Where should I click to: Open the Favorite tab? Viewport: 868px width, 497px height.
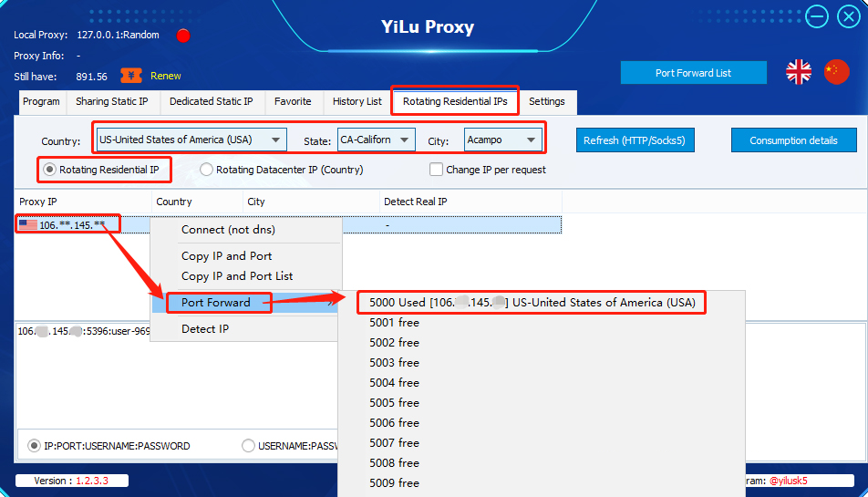(293, 102)
